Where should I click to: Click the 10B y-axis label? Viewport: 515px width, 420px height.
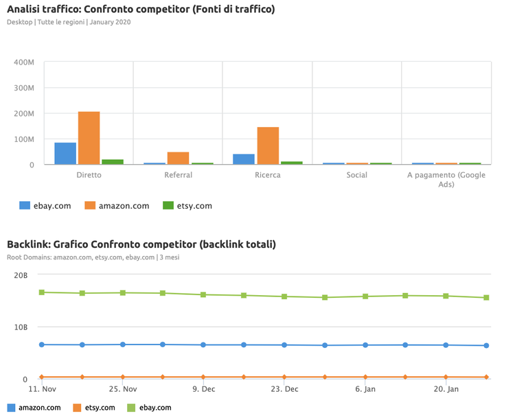point(21,327)
